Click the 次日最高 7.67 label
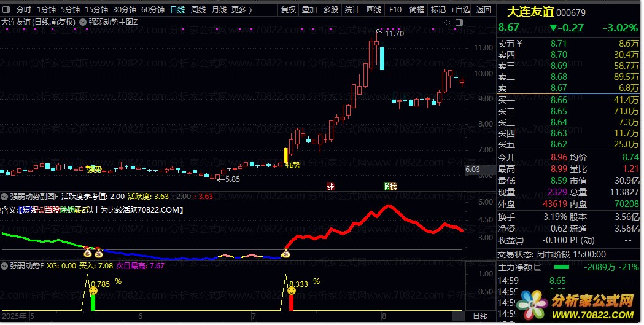 pyautogui.click(x=140, y=266)
